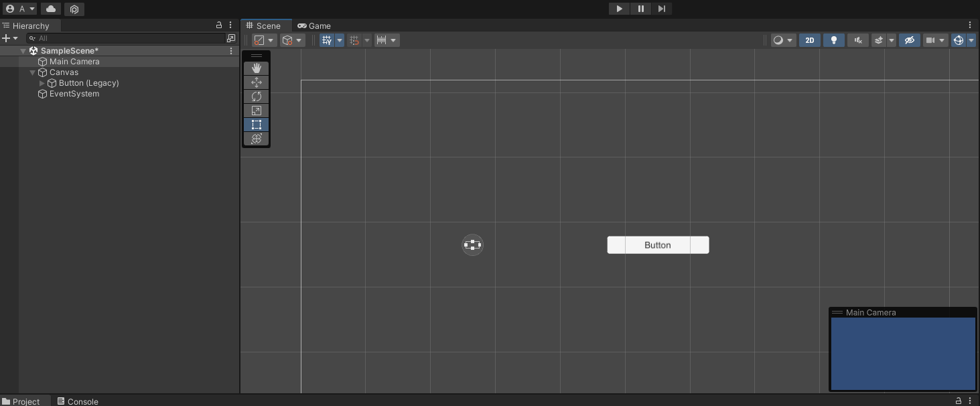980x406 pixels.
Task: Open grid snapping dropdown arrow
Action: point(367,40)
